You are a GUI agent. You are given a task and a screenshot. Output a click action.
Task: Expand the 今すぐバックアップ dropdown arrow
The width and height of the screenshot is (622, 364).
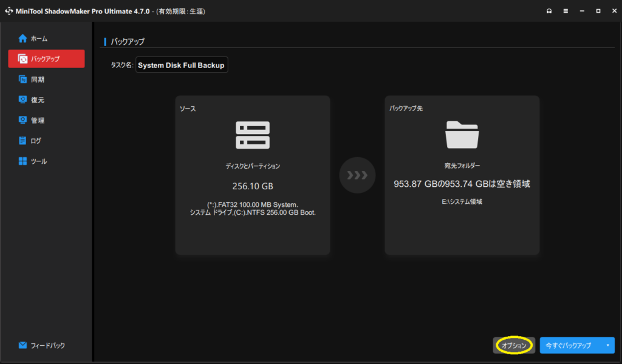click(607, 345)
